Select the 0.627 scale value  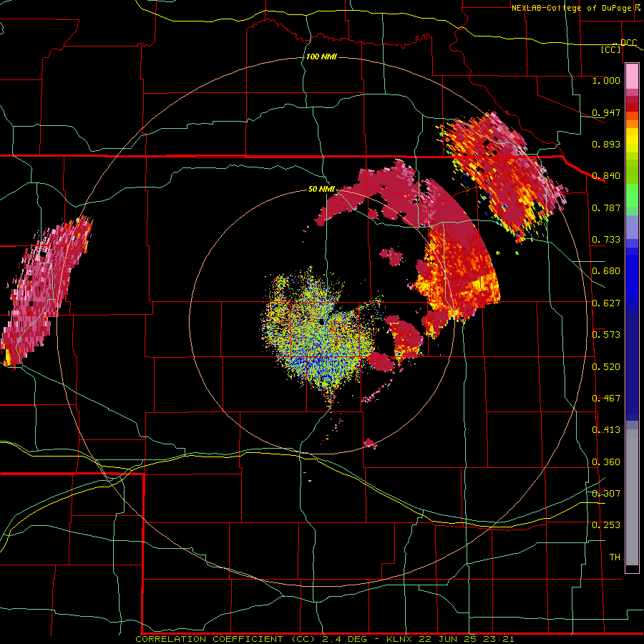pyautogui.click(x=606, y=303)
